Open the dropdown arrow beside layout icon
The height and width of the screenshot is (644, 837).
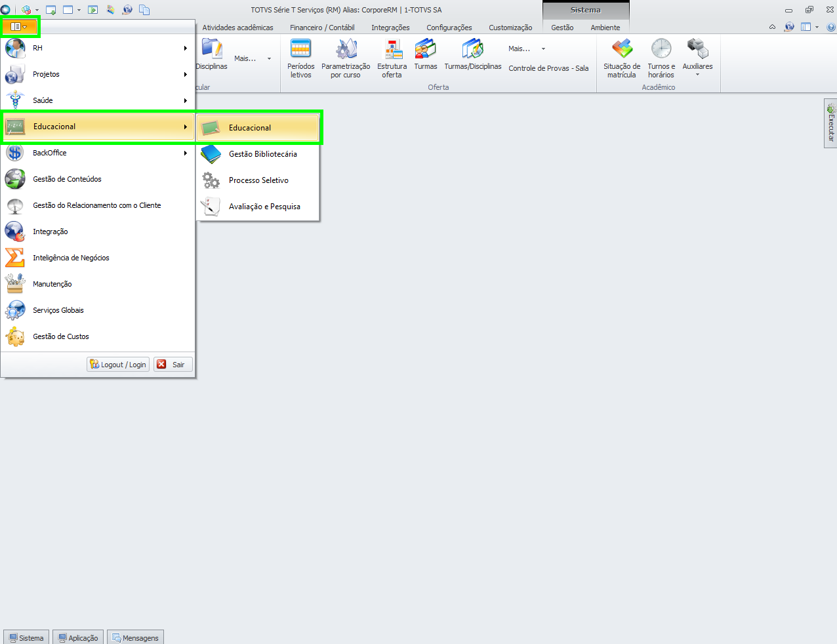(817, 28)
